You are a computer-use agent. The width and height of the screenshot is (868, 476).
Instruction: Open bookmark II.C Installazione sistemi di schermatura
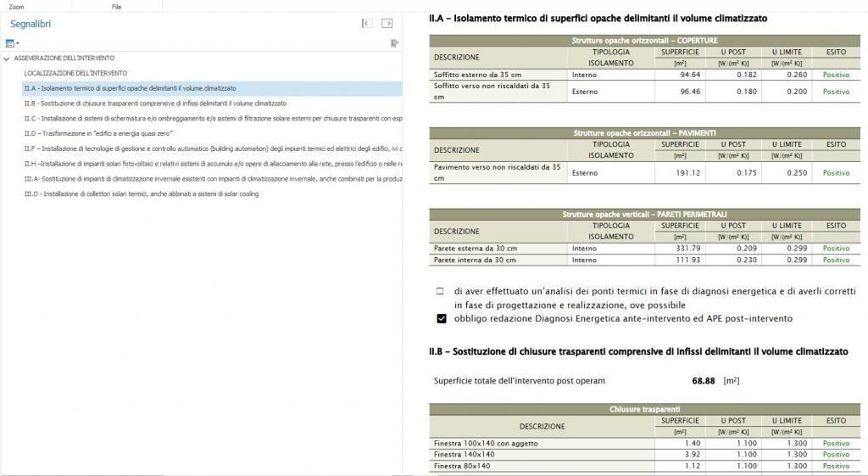[212, 119]
